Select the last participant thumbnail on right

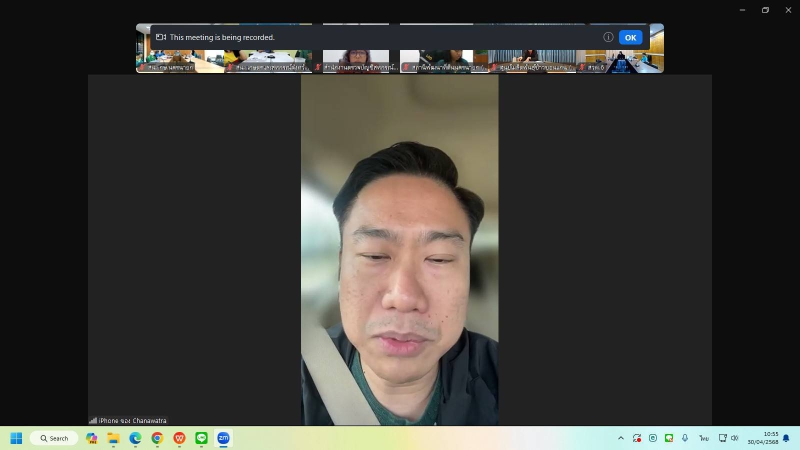(620, 62)
